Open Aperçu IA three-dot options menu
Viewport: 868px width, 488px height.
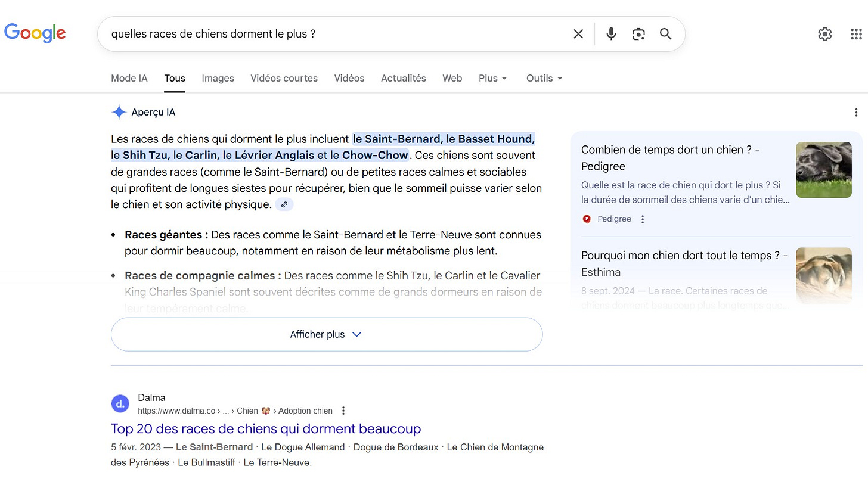point(856,113)
